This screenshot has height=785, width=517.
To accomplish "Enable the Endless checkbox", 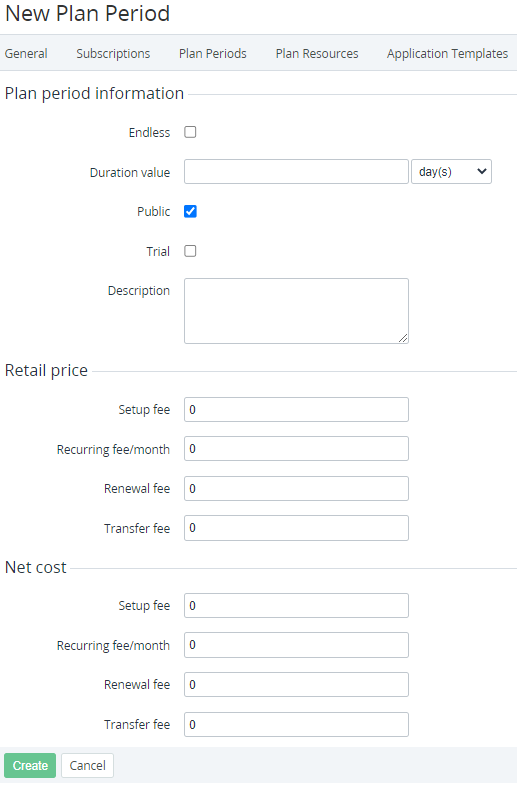I will pos(190,132).
